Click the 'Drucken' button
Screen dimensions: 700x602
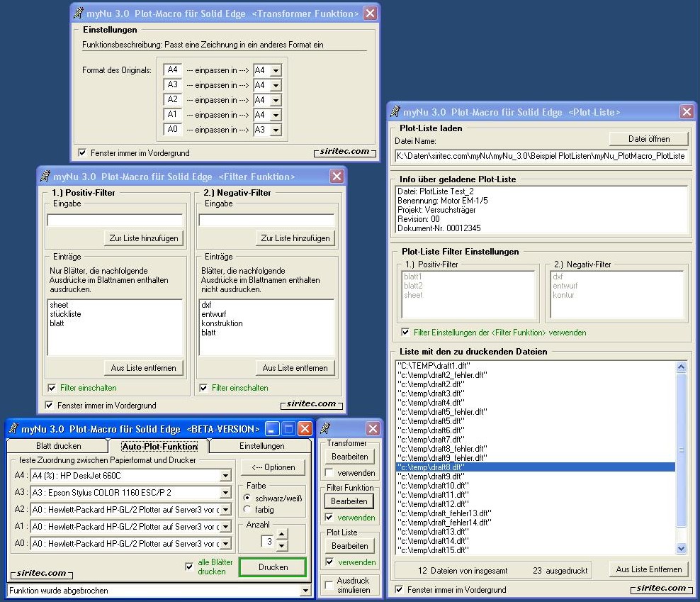tap(273, 567)
